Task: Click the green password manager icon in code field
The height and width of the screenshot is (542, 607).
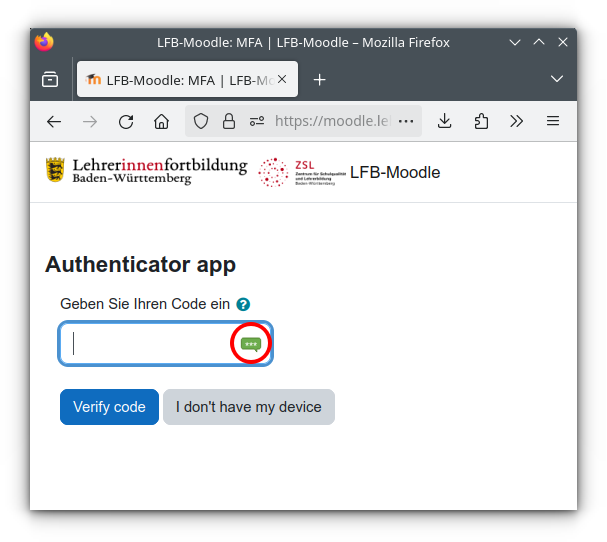Action: click(x=251, y=344)
